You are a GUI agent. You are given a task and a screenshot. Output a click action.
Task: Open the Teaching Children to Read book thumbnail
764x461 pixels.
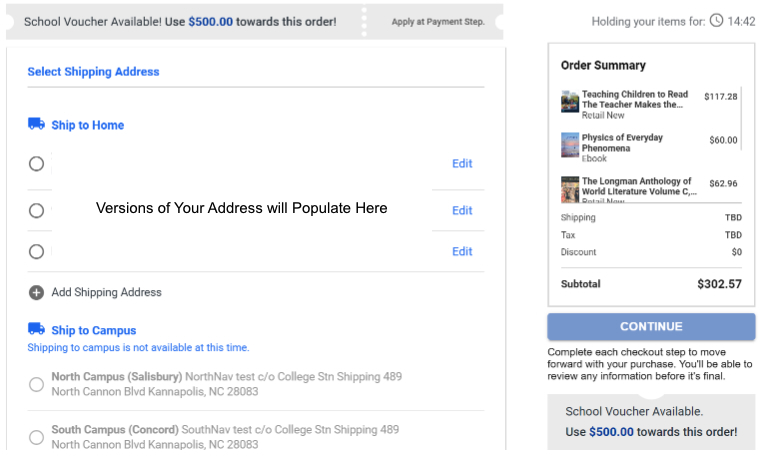click(x=570, y=101)
